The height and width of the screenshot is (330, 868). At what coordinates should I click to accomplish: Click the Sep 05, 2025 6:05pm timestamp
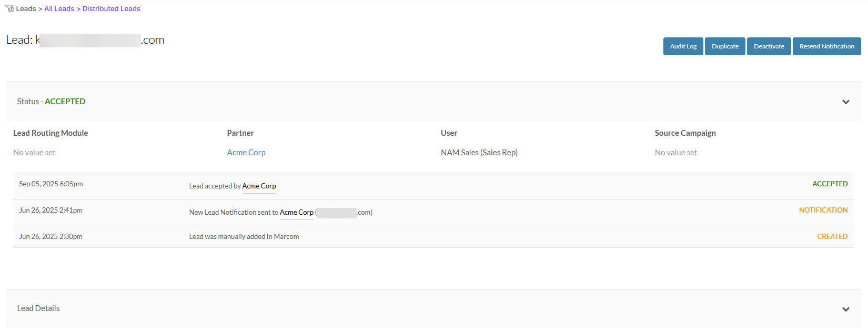pos(51,184)
